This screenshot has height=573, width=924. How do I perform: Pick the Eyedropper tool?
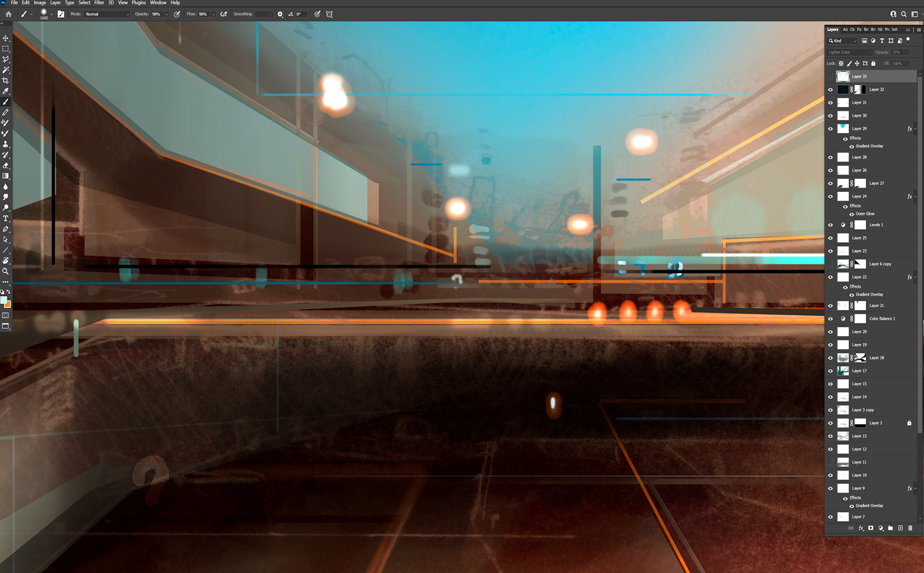[6, 91]
